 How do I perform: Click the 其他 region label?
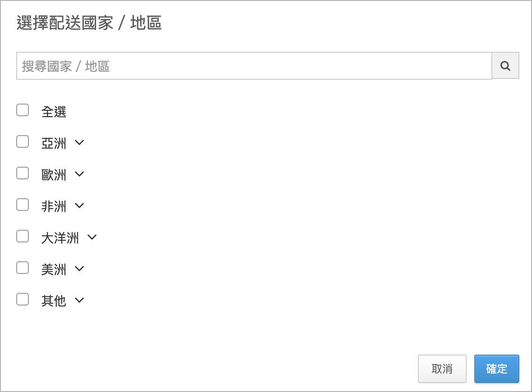pyautogui.click(x=54, y=301)
